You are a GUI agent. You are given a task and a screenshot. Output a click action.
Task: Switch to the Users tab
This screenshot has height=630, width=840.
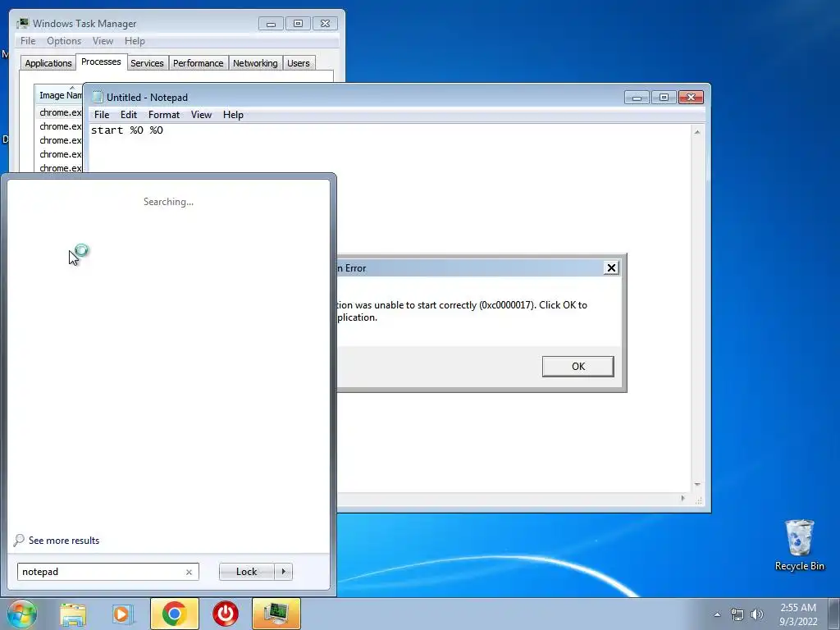coord(299,63)
